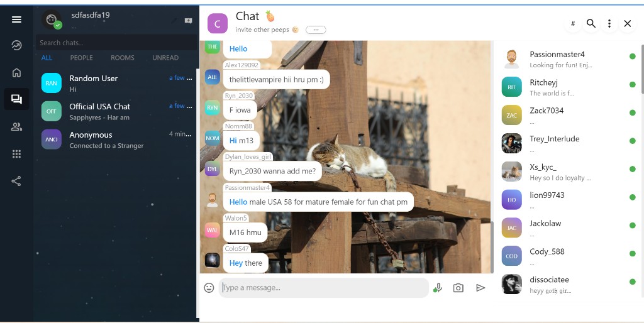Click the chat messages scrollbar
Viewport: 644px width, 323px height.
(x=492, y=247)
